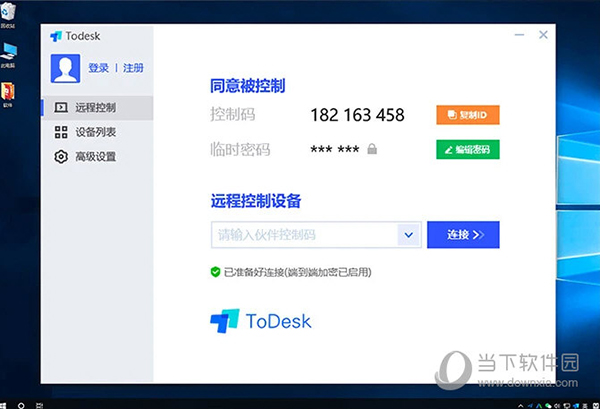This screenshot has width=600, height=409.
Task: Open Task View on the taskbar
Action: point(39,405)
